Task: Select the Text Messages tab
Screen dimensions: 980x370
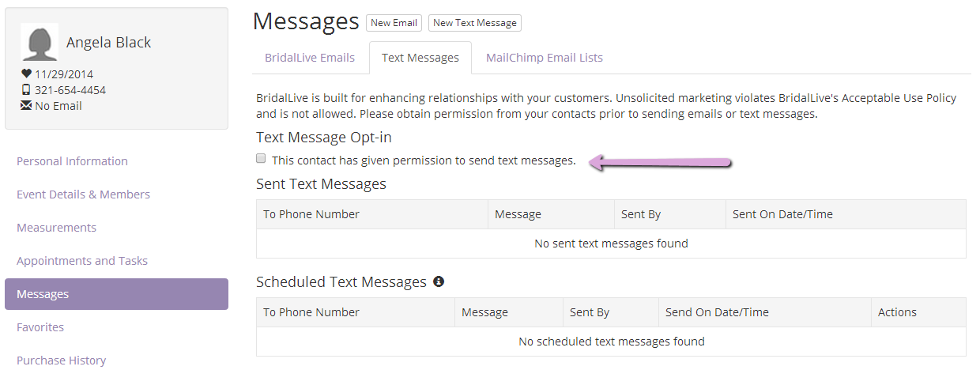Action: pyautogui.click(x=420, y=58)
